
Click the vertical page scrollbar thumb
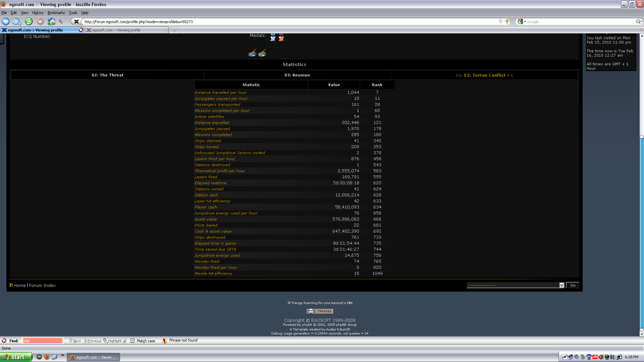pyautogui.click(x=641, y=233)
